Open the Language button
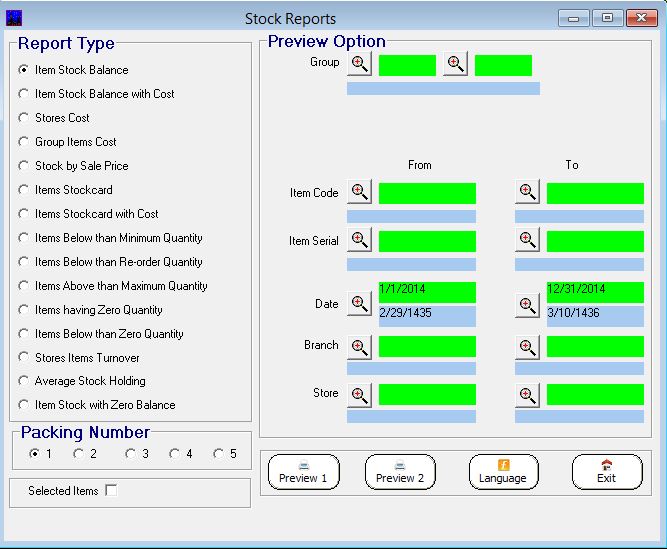Screen dimensions: 667x549 503,472
